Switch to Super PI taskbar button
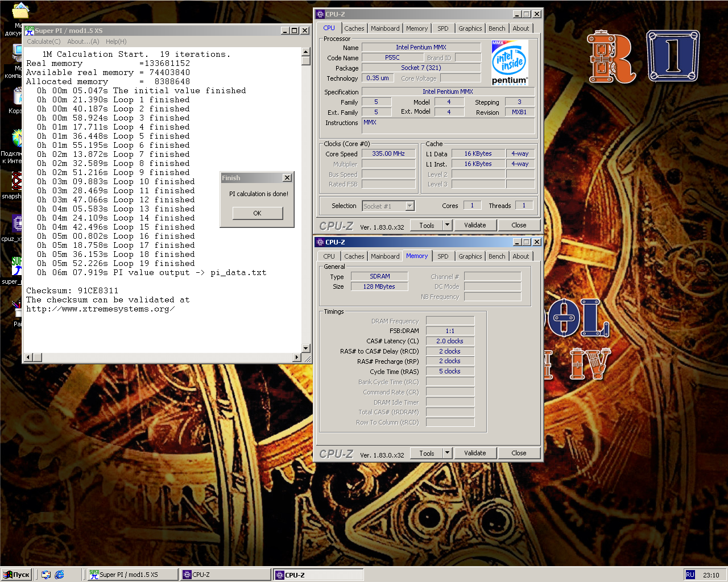Viewport: 728px width, 582px height. tap(133, 575)
